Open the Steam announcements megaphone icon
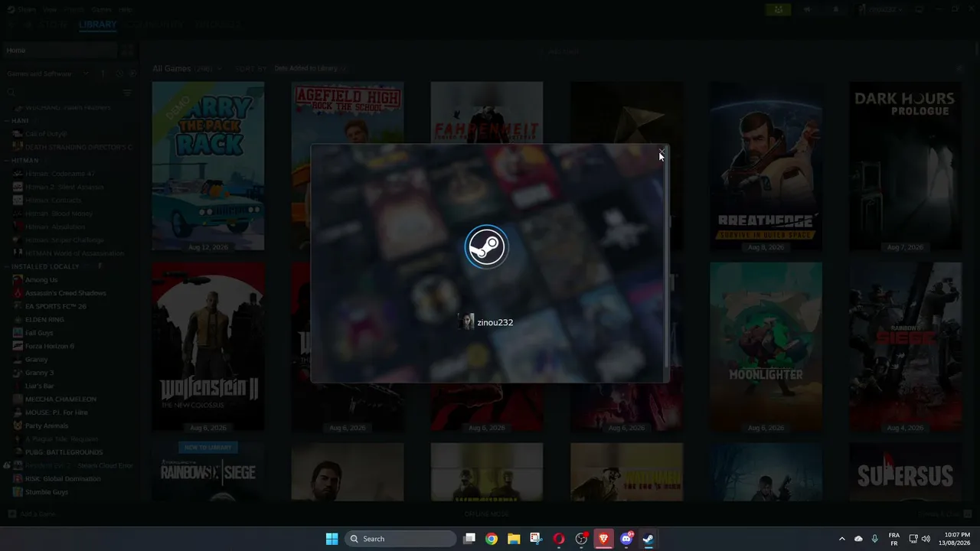The image size is (980, 551). [807, 9]
